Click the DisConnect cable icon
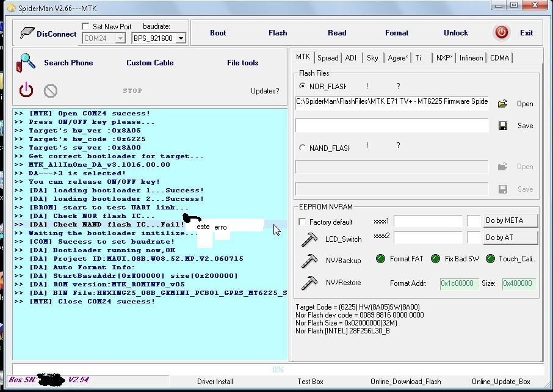The height and width of the screenshot is (392, 553). [27, 32]
